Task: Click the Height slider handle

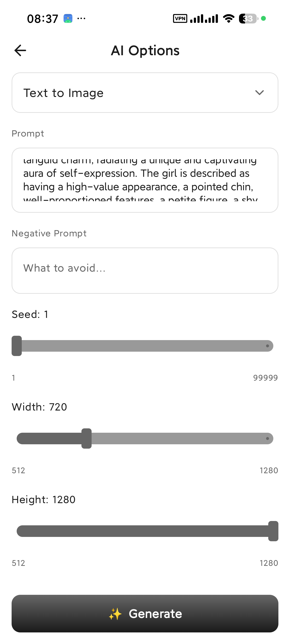Action: (273, 531)
